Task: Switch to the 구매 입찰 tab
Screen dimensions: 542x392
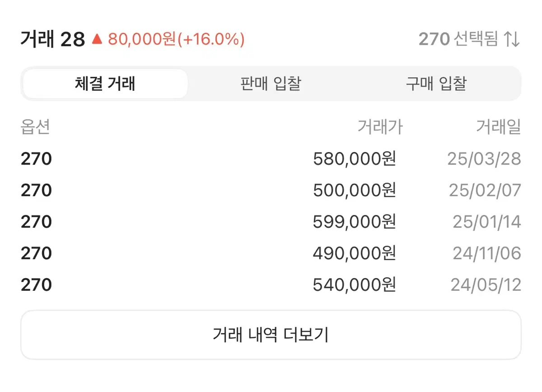Action: (436, 84)
